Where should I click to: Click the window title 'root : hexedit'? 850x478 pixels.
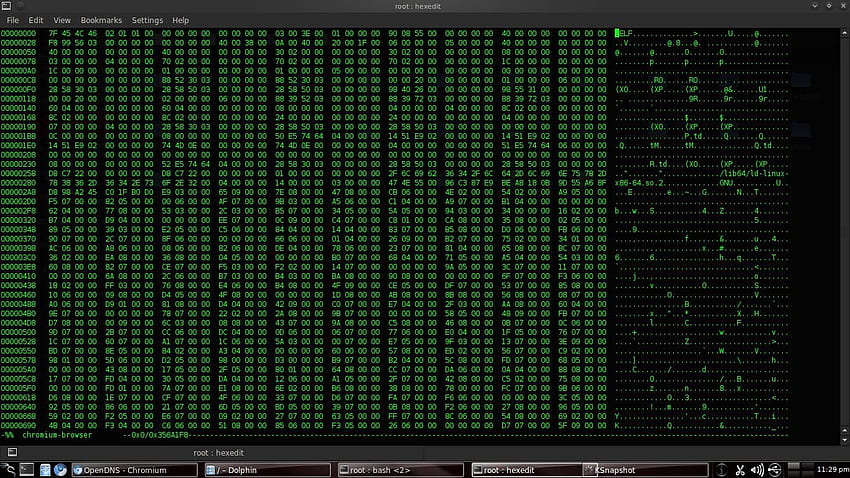coord(417,6)
